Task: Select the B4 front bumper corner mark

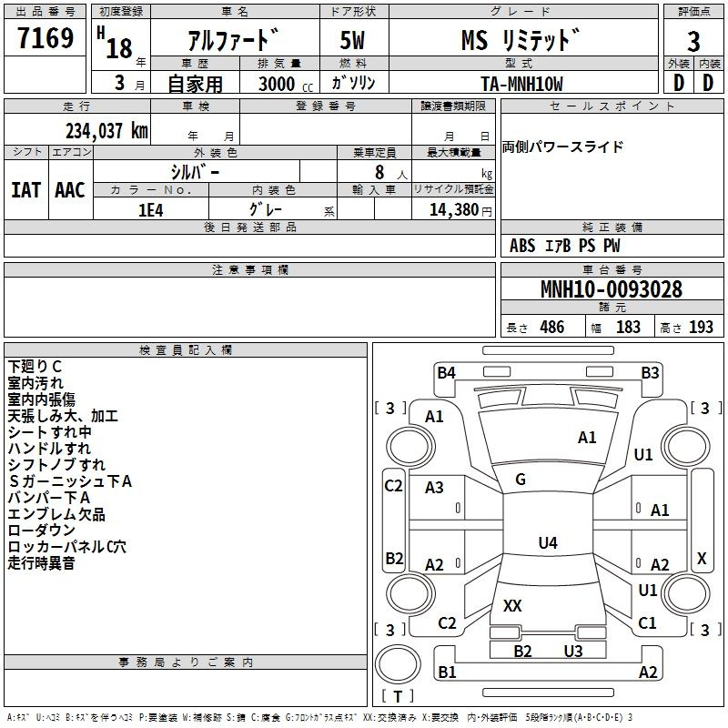Action: tap(446, 373)
